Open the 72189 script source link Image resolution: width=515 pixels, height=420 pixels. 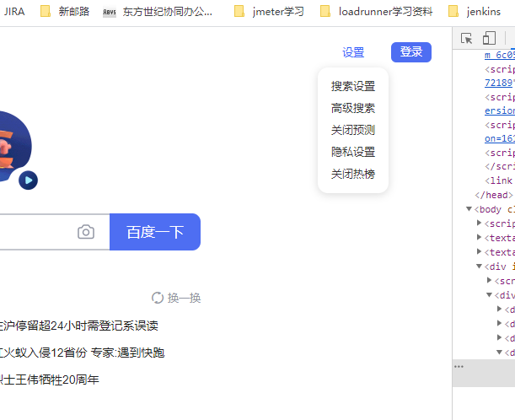tap(500, 83)
